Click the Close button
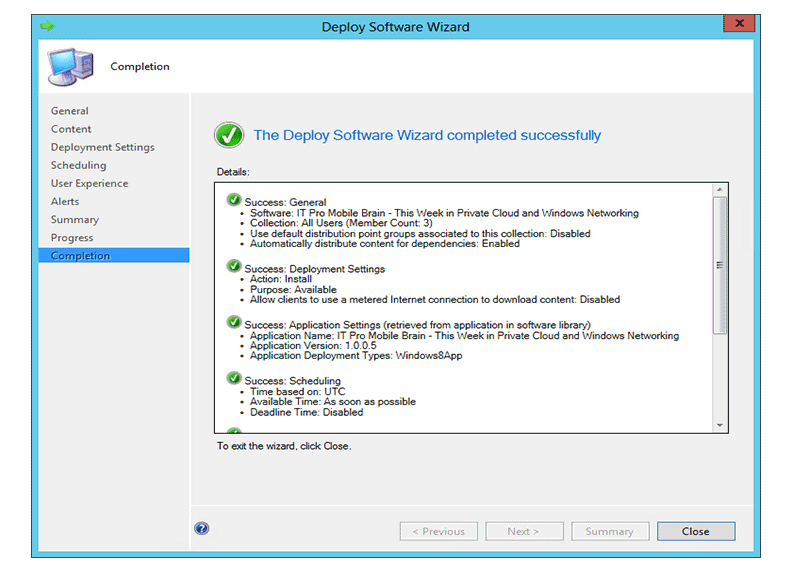This screenshot has height=569, width=800. (x=696, y=531)
